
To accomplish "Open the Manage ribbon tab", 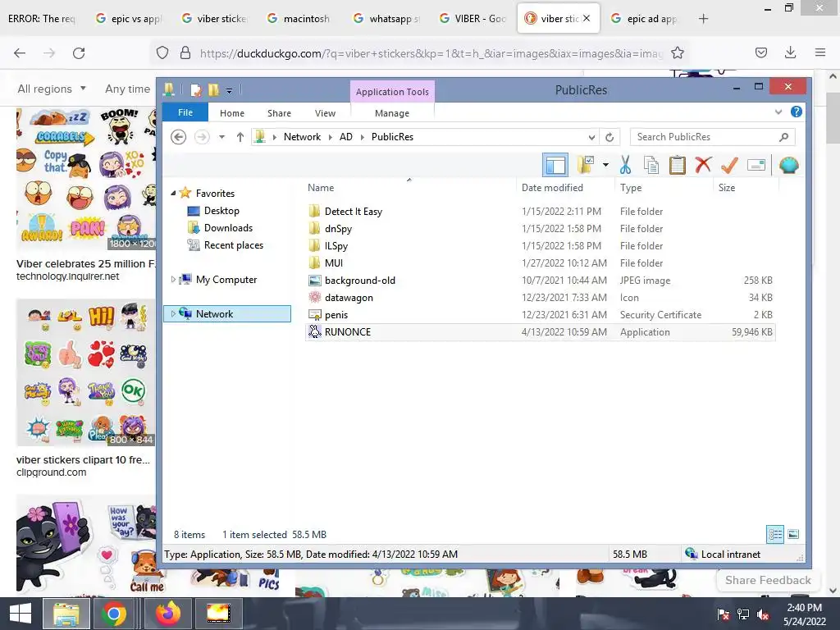I will click(392, 113).
